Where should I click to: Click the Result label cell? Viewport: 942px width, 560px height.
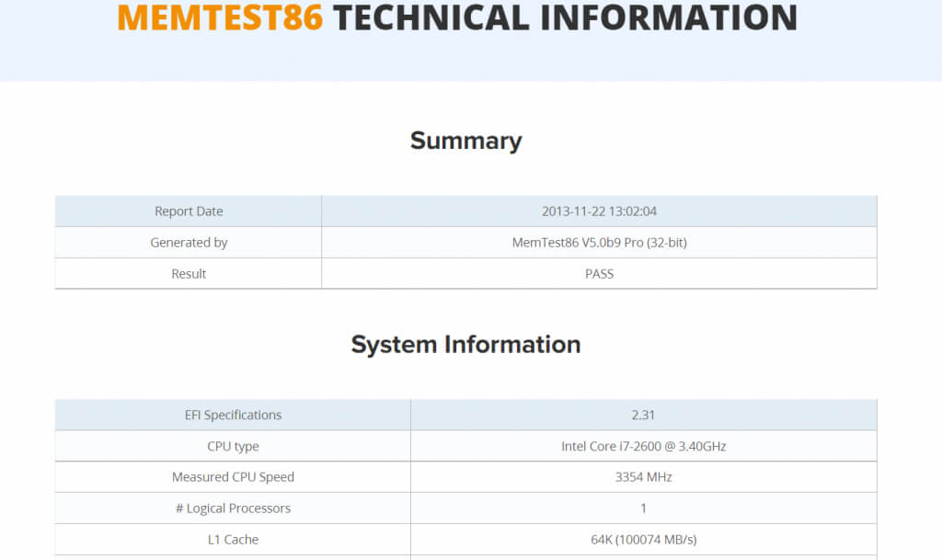click(189, 274)
